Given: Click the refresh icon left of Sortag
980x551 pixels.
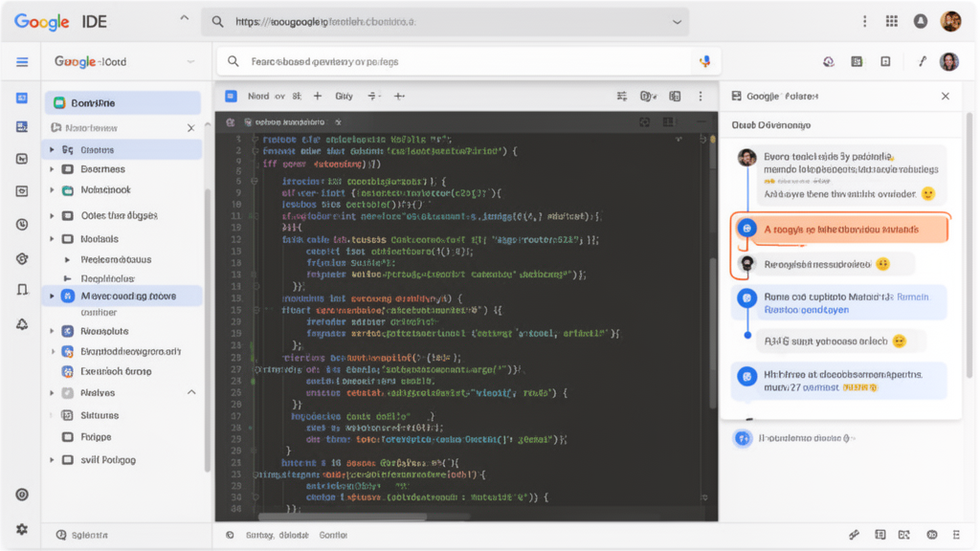Looking at the screenshot, I should (x=230, y=536).
